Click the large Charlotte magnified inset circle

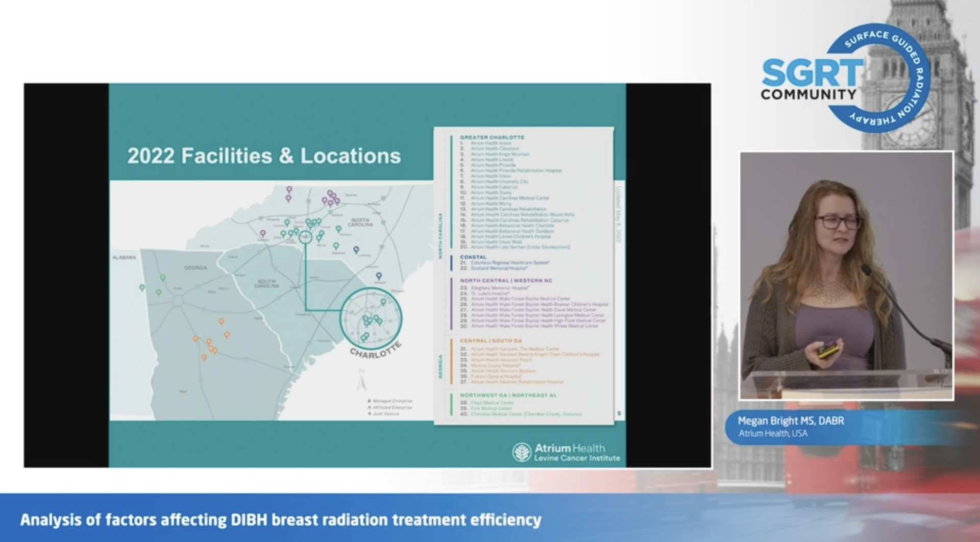[371, 318]
